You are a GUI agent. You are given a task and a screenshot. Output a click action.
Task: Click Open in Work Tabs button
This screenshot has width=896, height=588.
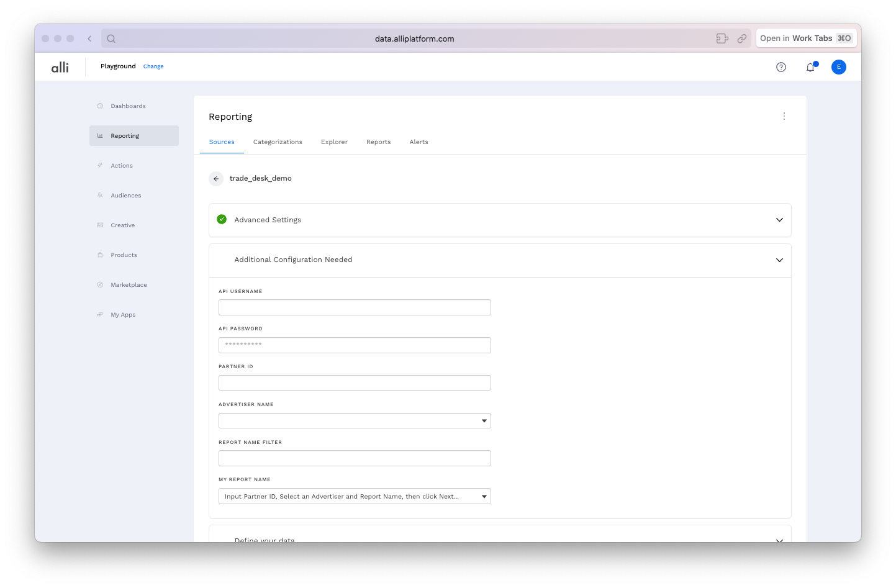(806, 38)
